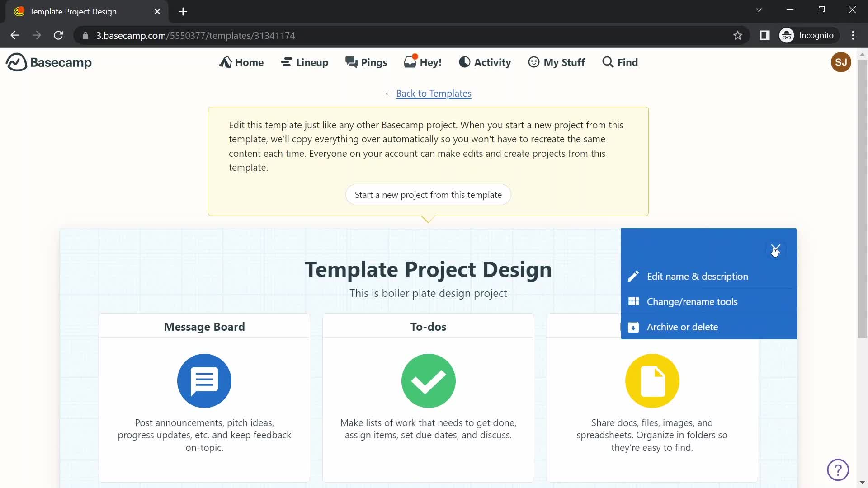Go back to the previous page
This screenshot has height=488, width=868.
15,35
